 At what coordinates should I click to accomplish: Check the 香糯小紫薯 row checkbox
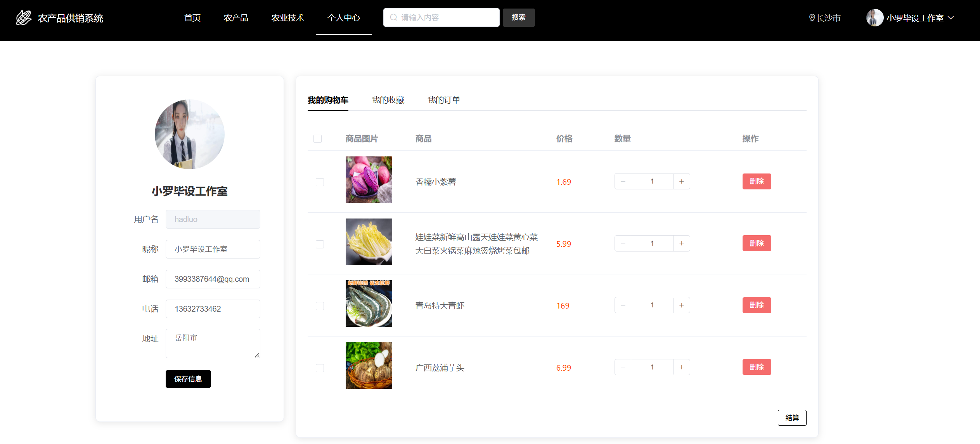(x=320, y=182)
